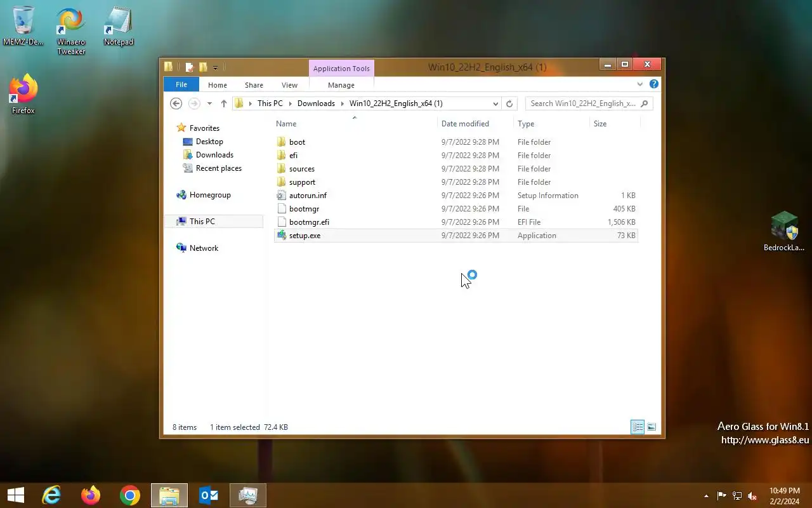Open the Recent locations dropdown arrow

click(209, 104)
